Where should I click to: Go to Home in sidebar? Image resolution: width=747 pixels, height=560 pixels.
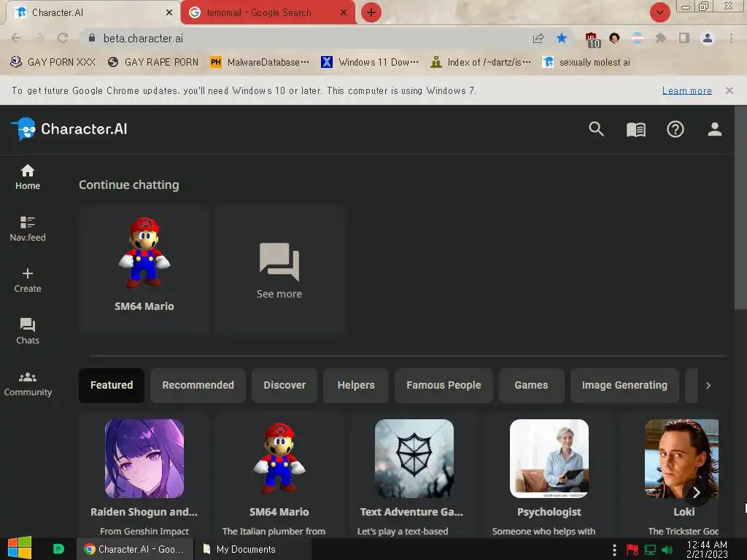[28, 176]
